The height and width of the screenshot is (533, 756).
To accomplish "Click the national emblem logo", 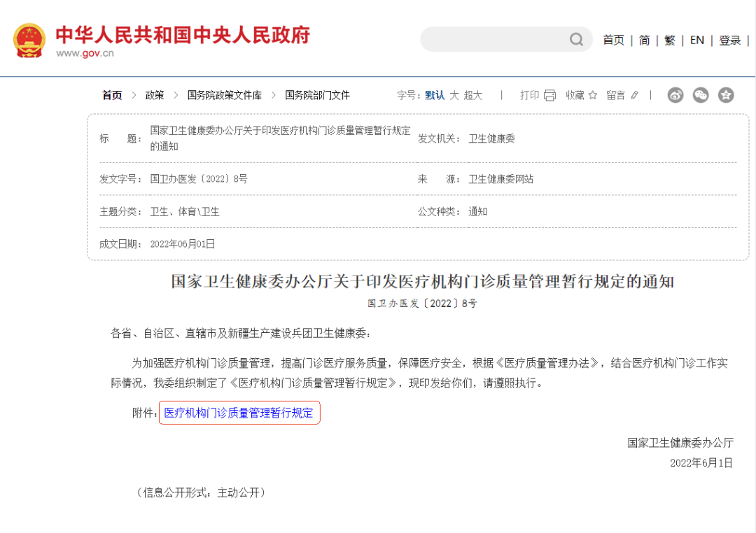I will click(x=29, y=40).
